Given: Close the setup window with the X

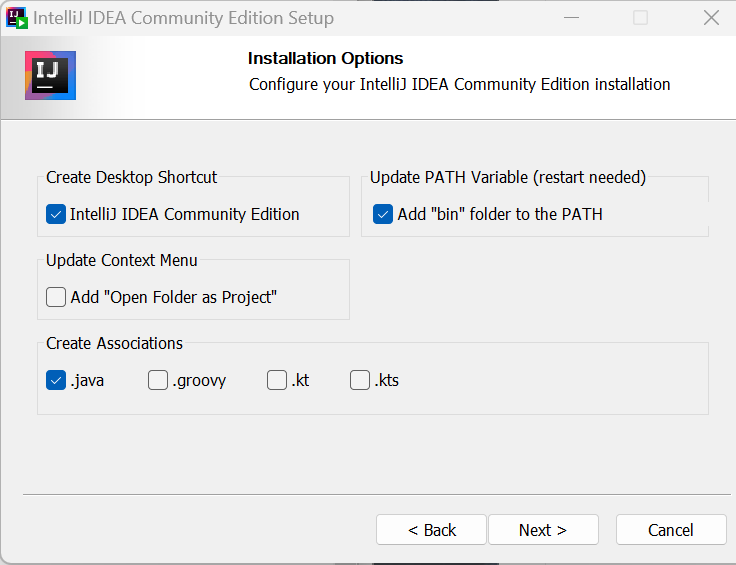Looking at the screenshot, I should pyautogui.click(x=711, y=18).
